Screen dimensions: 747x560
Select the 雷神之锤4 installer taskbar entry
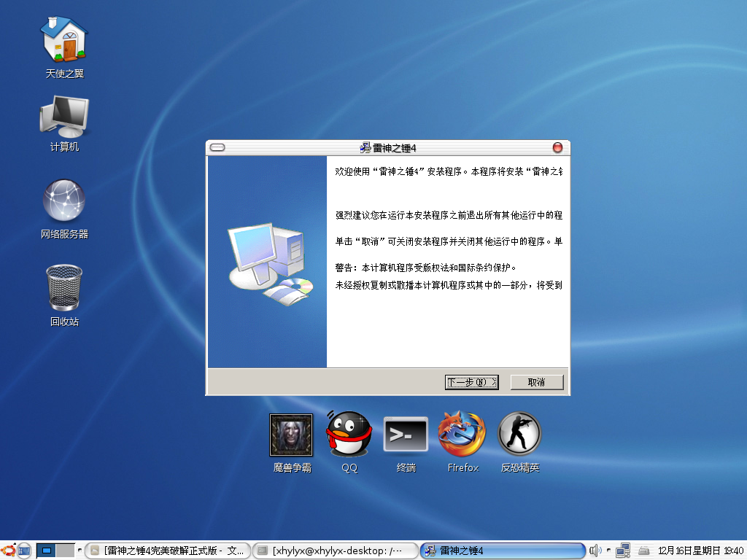(x=503, y=551)
